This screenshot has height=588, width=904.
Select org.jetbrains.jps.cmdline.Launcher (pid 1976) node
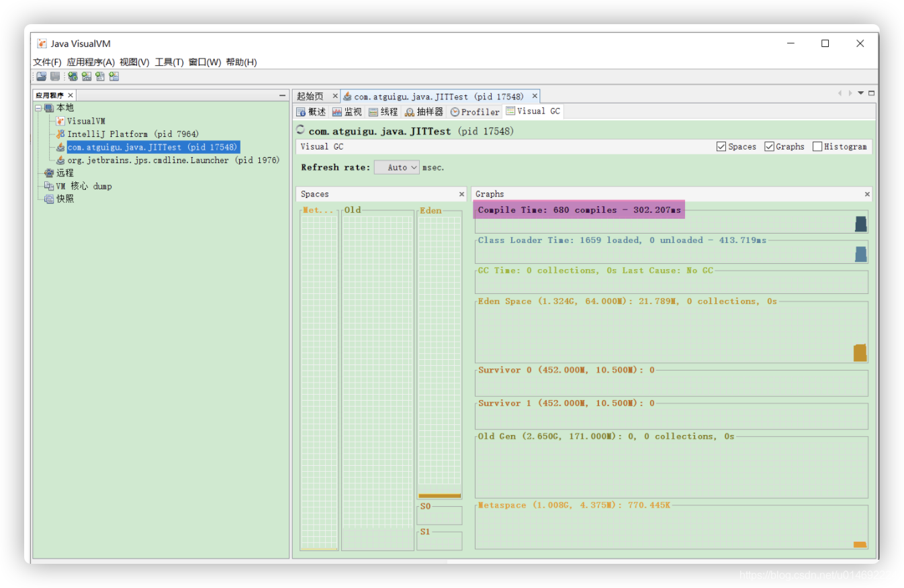click(x=173, y=160)
